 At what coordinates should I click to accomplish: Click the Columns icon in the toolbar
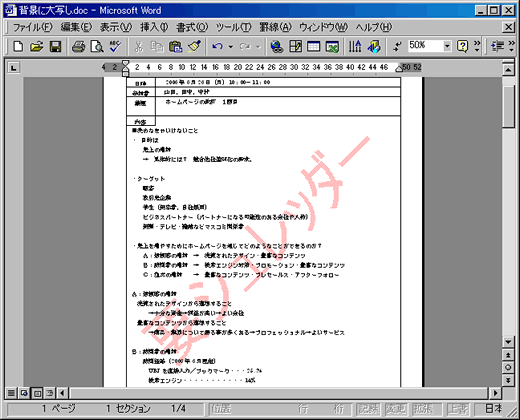point(355,46)
